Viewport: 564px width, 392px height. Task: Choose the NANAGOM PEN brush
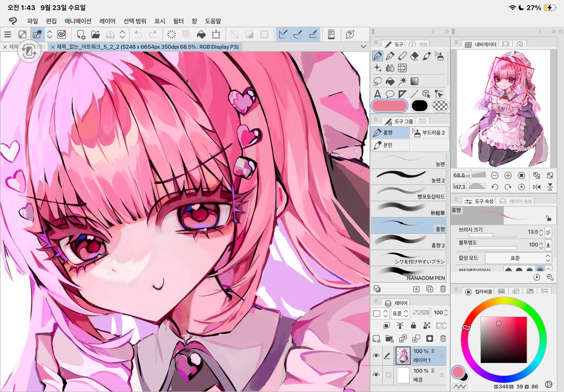point(409,274)
